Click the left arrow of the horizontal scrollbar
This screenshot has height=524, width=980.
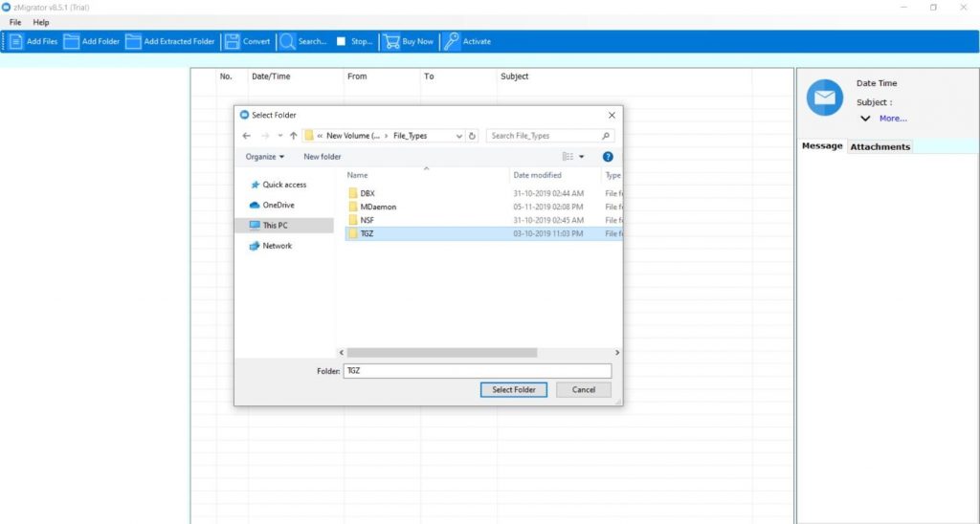342,353
